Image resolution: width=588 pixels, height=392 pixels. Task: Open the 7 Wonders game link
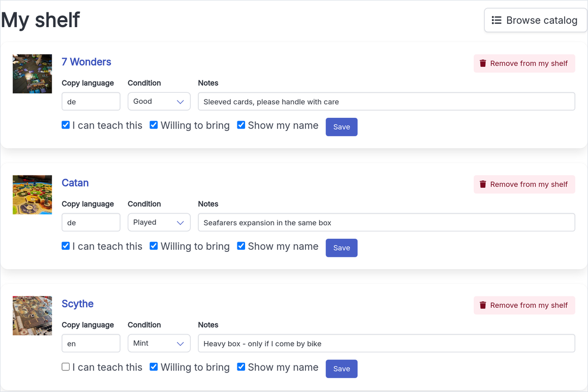(86, 62)
